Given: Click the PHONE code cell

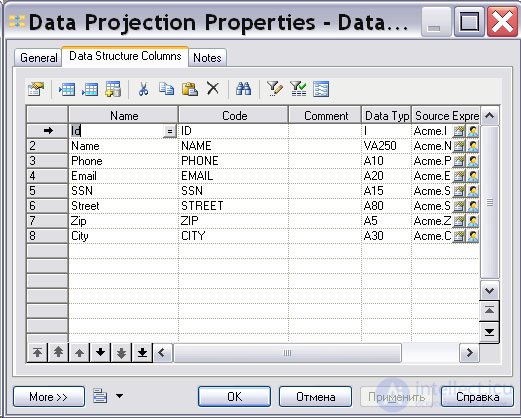Looking at the screenshot, I should coord(233,161).
